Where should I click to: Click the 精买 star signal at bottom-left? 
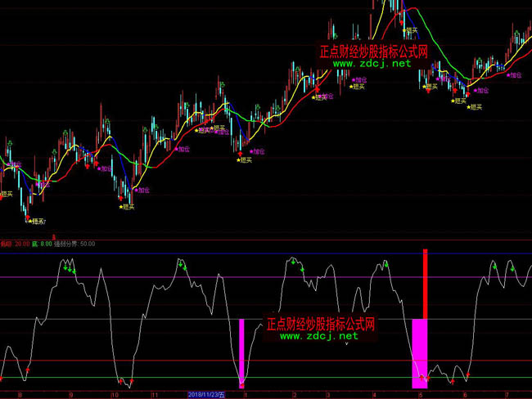pyautogui.click(x=34, y=221)
